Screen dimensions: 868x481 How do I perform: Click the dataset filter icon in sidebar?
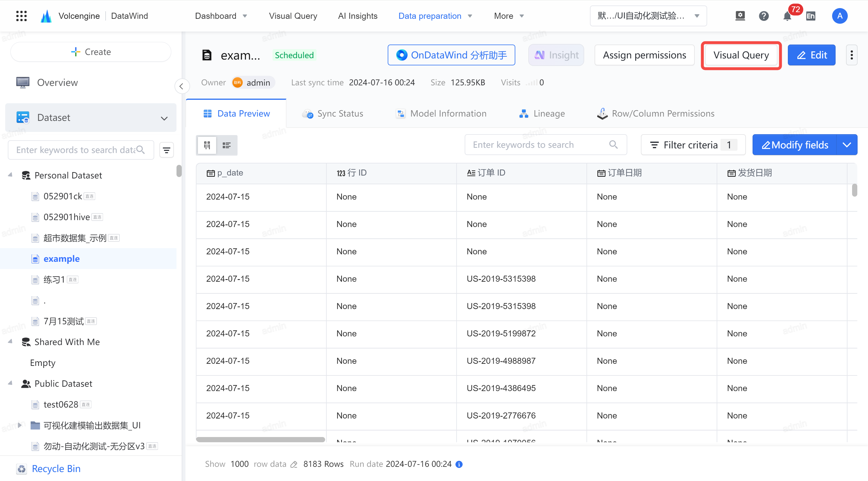pyautogui.click(x=166, y=150)
